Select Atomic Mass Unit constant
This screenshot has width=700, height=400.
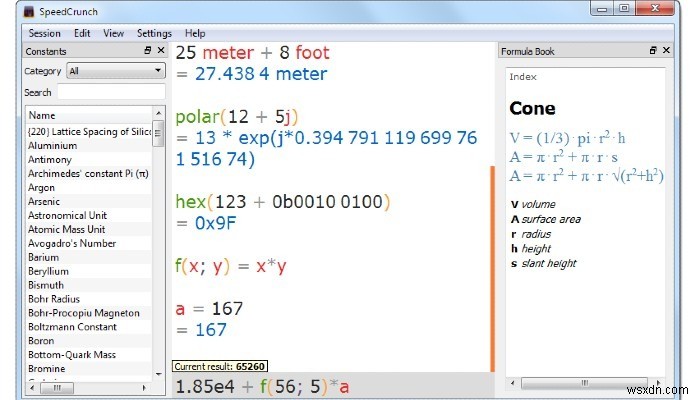tap(89, 229)
